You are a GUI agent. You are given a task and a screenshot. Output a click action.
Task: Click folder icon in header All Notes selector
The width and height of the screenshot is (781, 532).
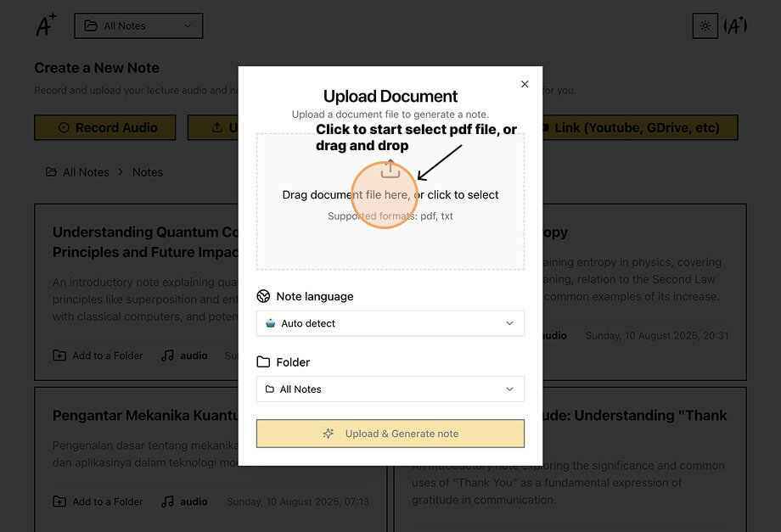(91, 25)
